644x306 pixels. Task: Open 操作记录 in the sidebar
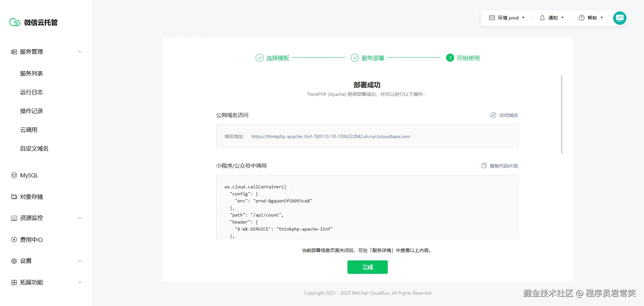pos(32,111)
